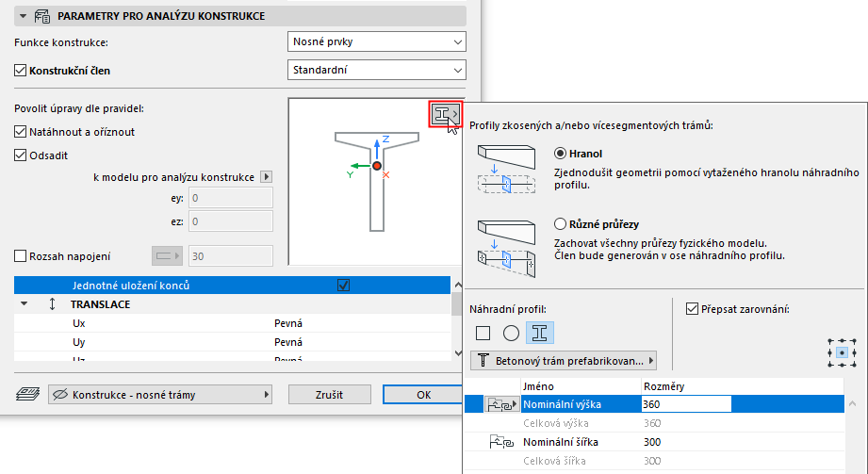Open the Funkce konstrukce dropdown (Nosné prvky)

[376, 41]
